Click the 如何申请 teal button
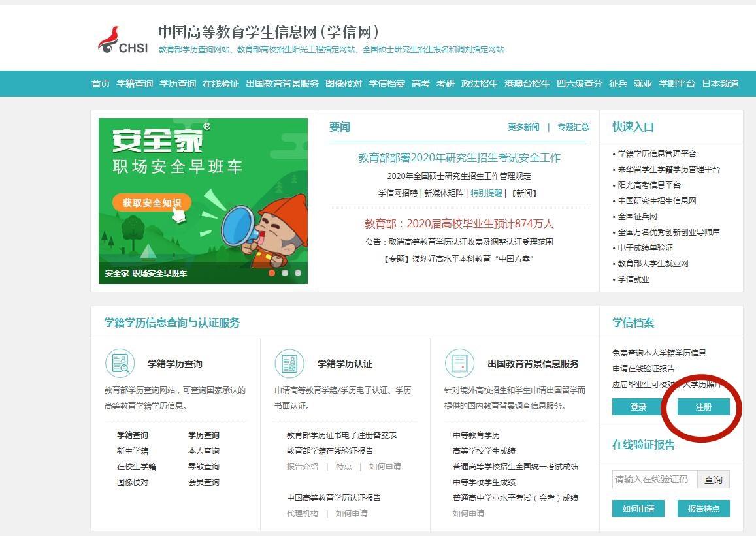The image size is (756, 536). [638, 509]
